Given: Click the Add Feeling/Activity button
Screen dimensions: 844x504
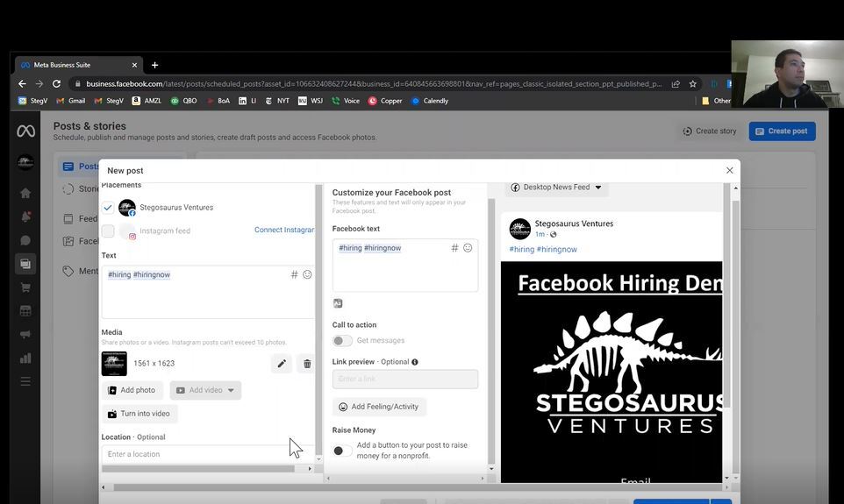Looking at the screenshot, I should click(380, 407).
